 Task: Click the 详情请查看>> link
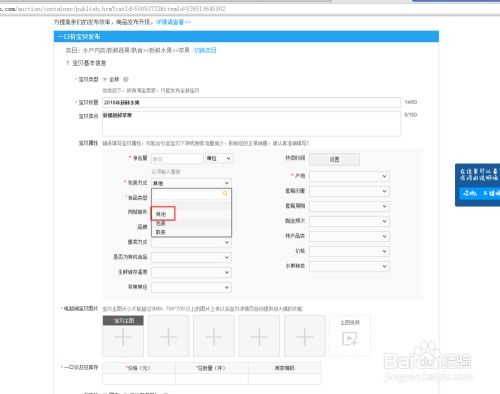click(173, 22)
